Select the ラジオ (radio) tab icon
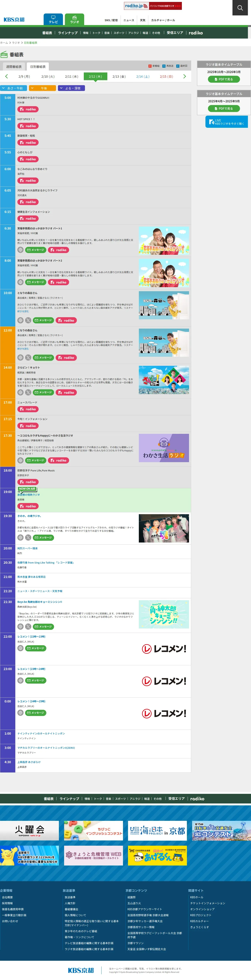The width and height of the screenshot is (251, 980). [x=75, y=19]
